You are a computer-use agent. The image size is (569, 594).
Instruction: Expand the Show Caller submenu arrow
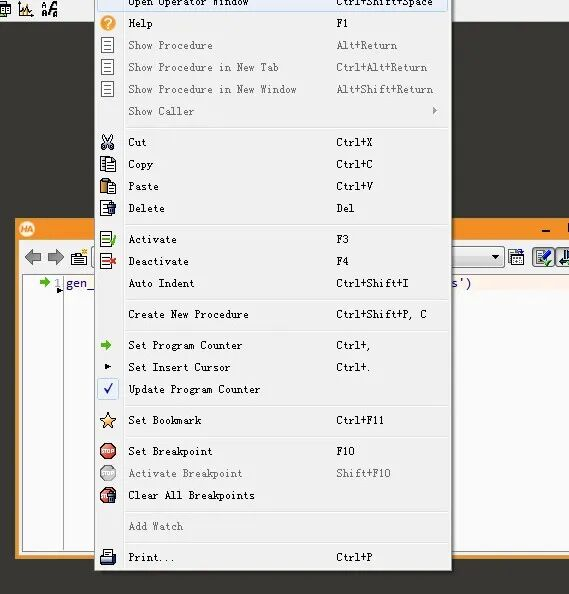coord(435,111)
